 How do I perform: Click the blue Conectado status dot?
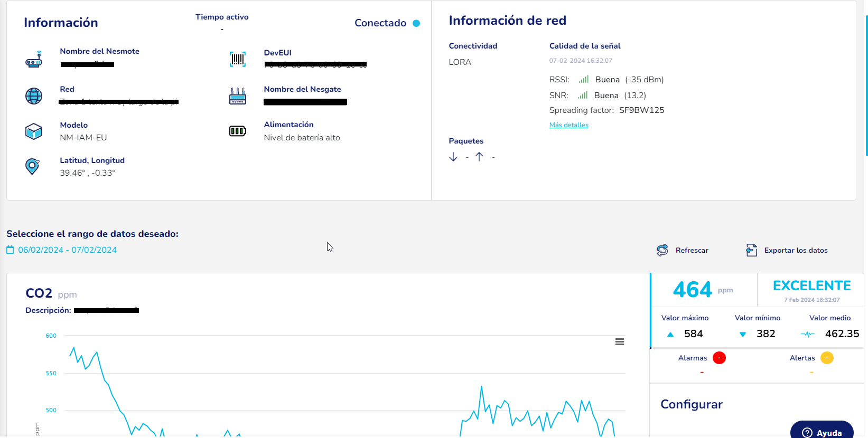[416, 23]
